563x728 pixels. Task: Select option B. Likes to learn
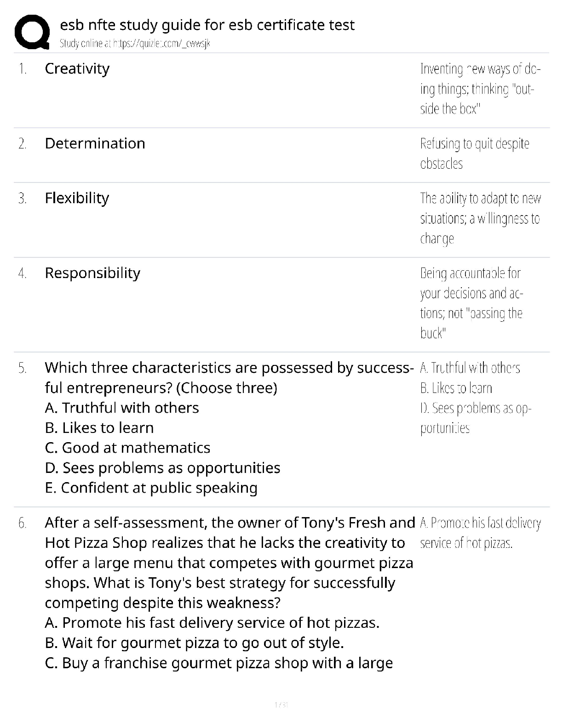pos(99,428)
